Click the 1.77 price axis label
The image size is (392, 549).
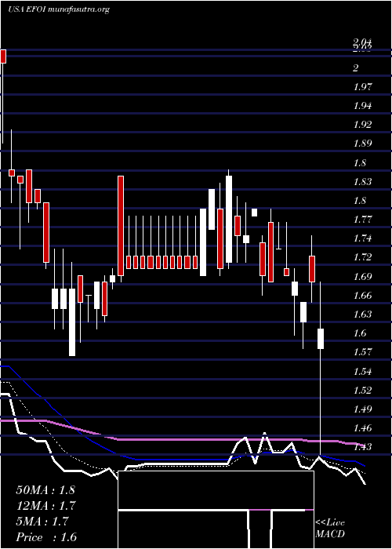pyautogui.click(x=362, y=220)
